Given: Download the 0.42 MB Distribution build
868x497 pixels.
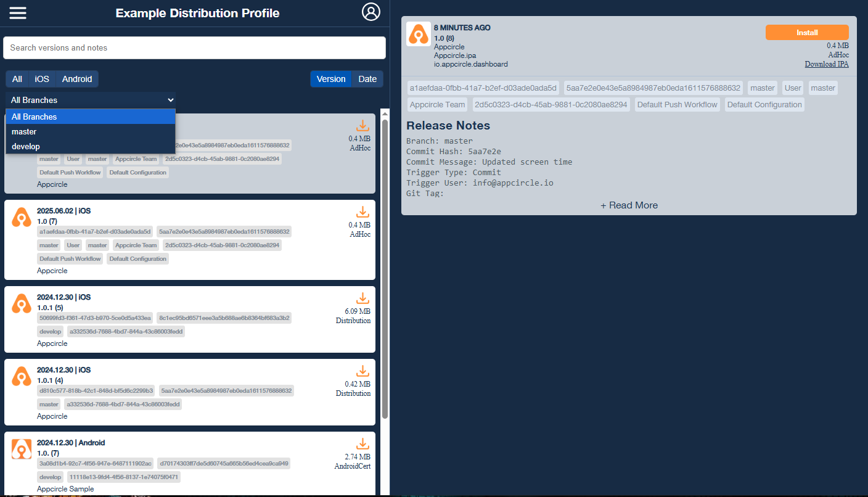Looking at the screenshot, I should [x=362, y=371].
